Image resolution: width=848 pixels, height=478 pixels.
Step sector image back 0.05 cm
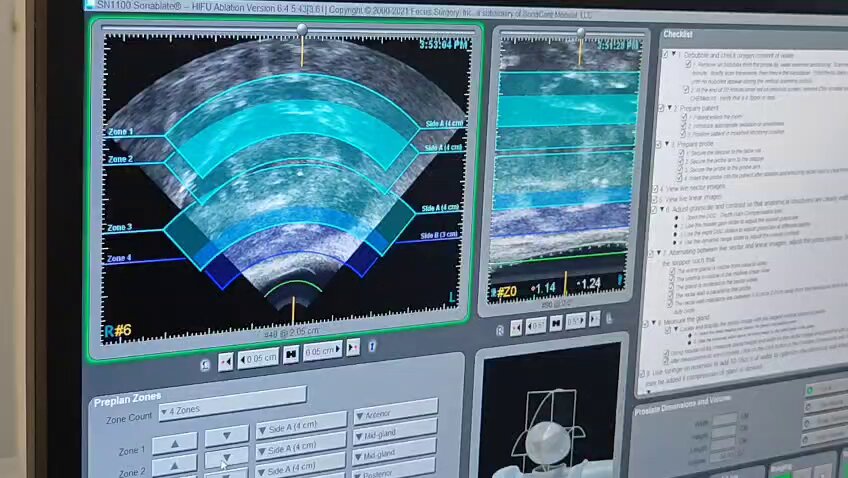tap(258, 358)
